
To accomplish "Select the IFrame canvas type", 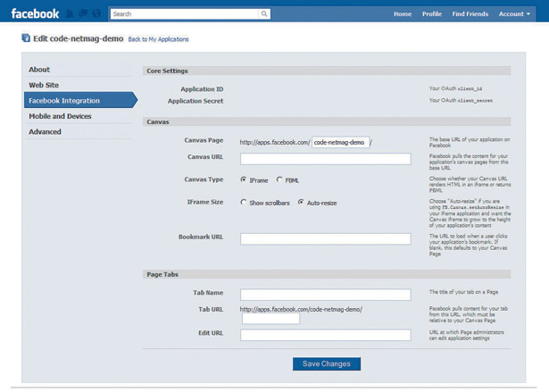I will click(244, 179).
